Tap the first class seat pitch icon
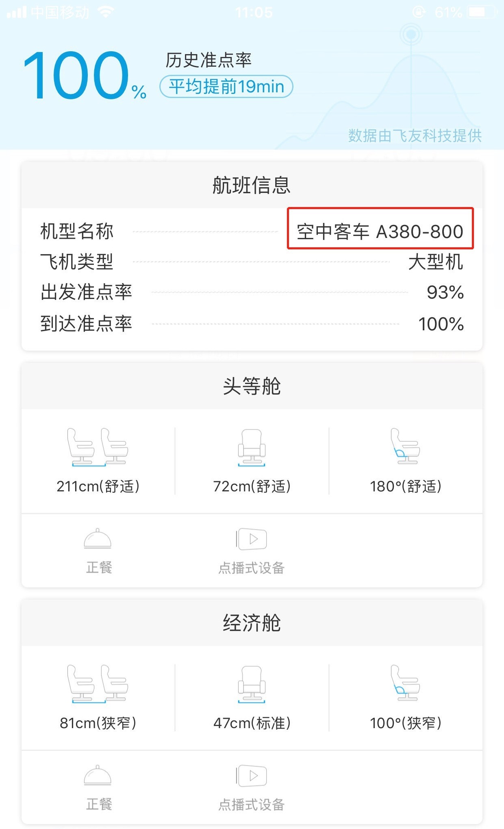The width and height of the screenshot is (504, 829). coord(98,447)
